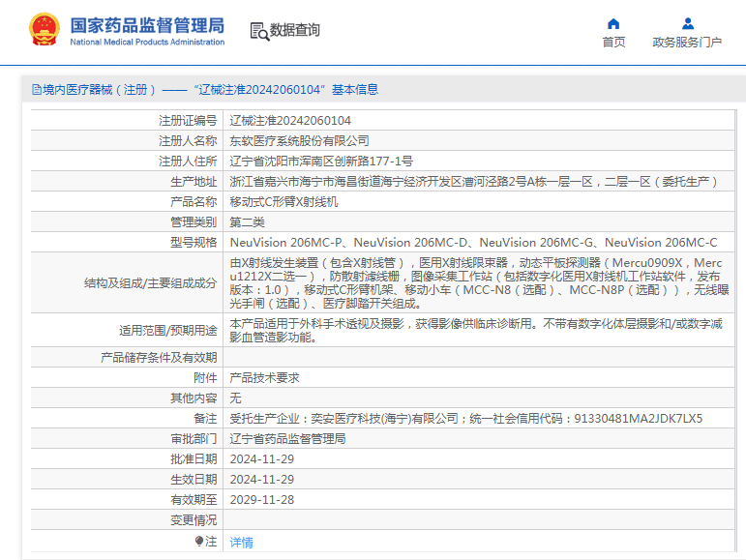
Task: Click the 产品储存条件及有效期 label
Action: click(x=159, y=358)
